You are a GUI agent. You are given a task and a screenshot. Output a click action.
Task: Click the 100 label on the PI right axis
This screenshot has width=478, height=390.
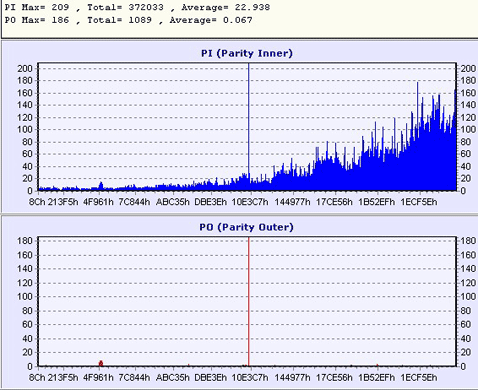[x=468, y=130]
